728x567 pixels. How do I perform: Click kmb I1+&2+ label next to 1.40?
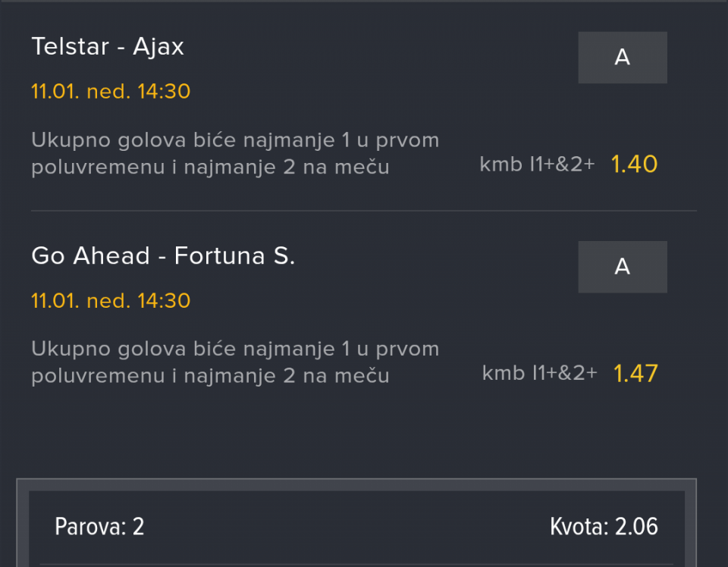tap(537, 164)
